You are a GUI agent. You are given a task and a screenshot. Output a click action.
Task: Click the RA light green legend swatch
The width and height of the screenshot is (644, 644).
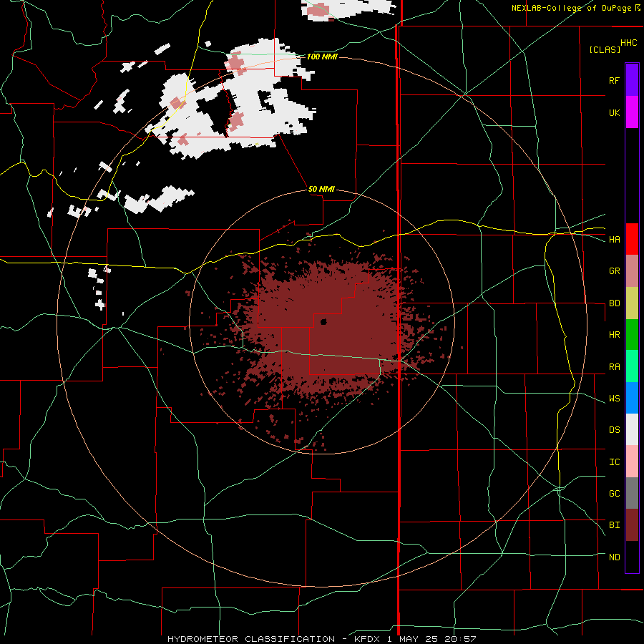pos(632,366)
